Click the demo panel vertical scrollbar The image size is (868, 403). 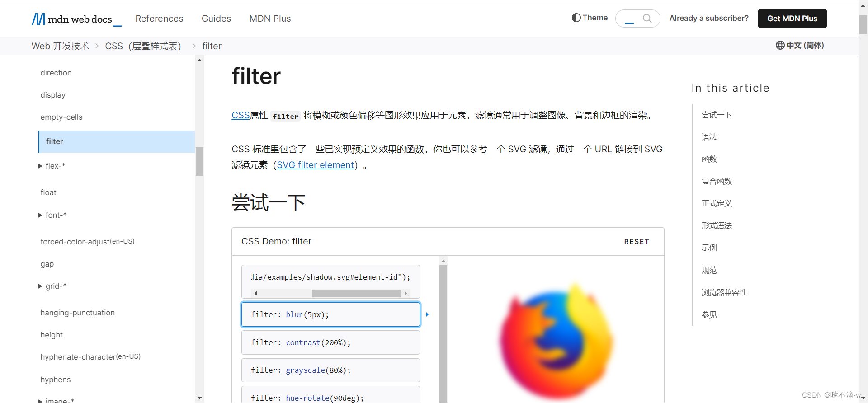443,333
